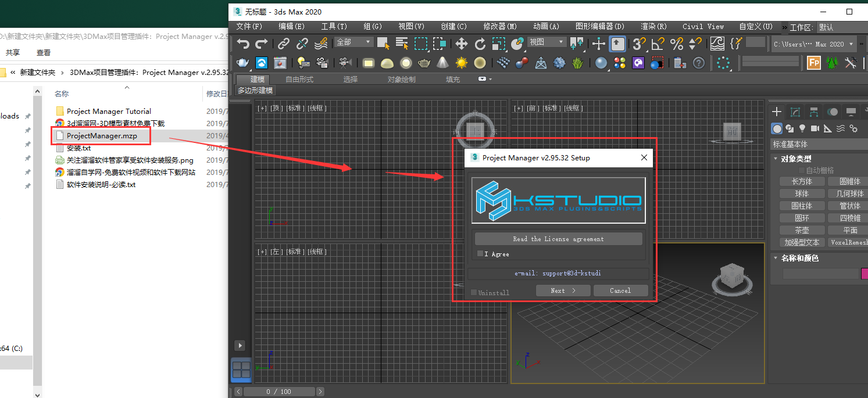Select the Link (chain) tool

click(283, 44)
